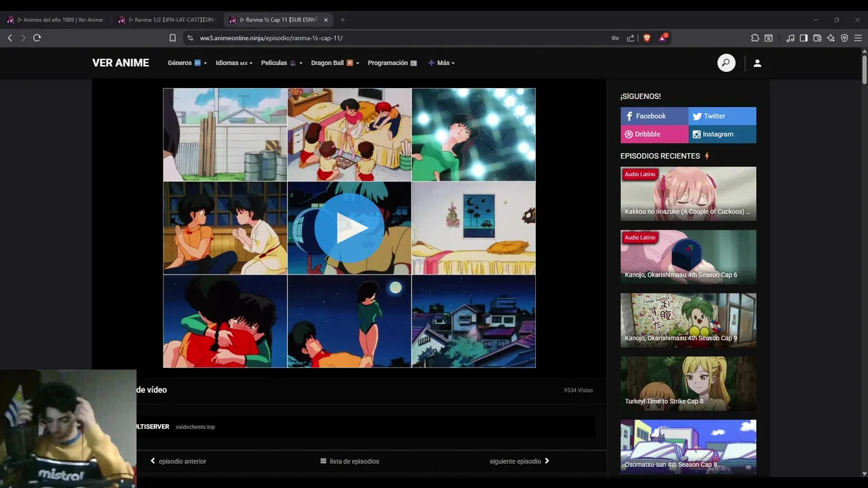The height and width of the screenshot is (488, 868).
Task: Open site settings icon in address bar
Action: click(190, 38)
